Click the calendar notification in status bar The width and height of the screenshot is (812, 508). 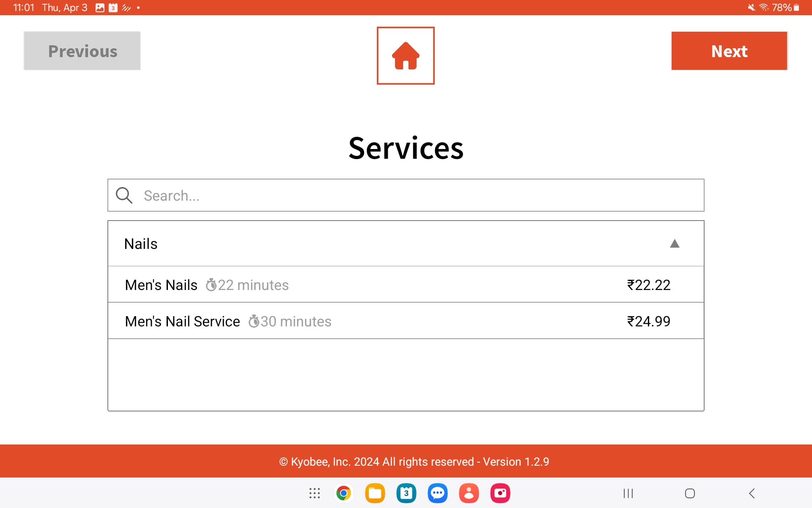113,8
